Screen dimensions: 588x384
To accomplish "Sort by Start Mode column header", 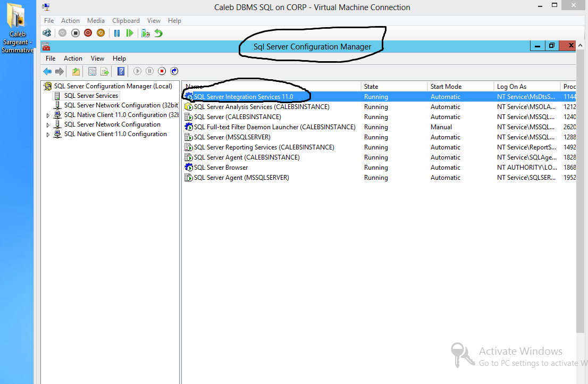I will point(460,87).
